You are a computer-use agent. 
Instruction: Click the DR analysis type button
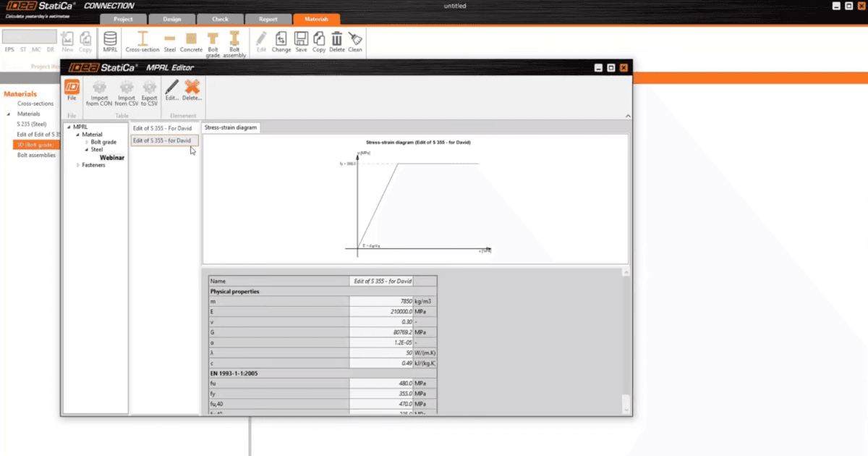(x=50, y=50)
